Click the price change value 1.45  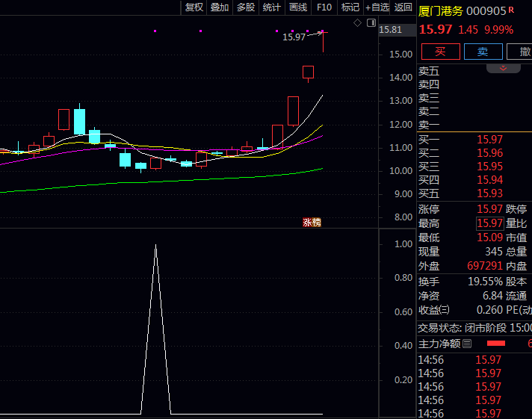coord(468,30)
